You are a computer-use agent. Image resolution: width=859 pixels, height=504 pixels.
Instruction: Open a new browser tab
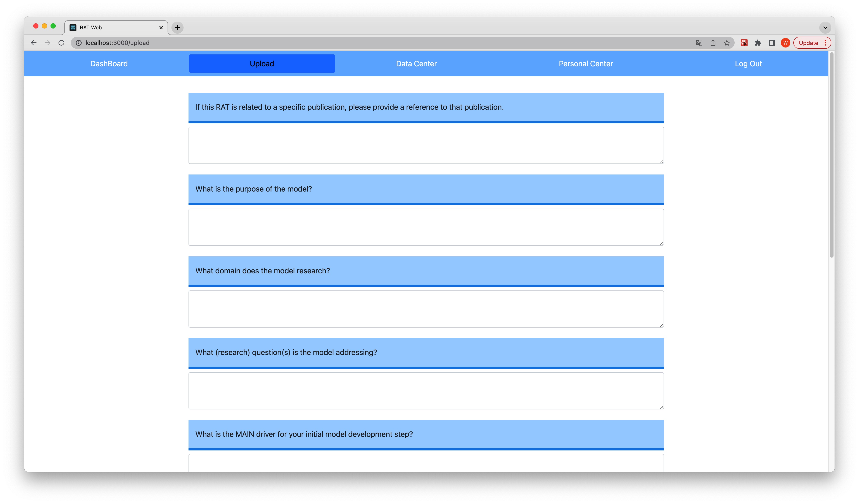(x=177, y=28)
